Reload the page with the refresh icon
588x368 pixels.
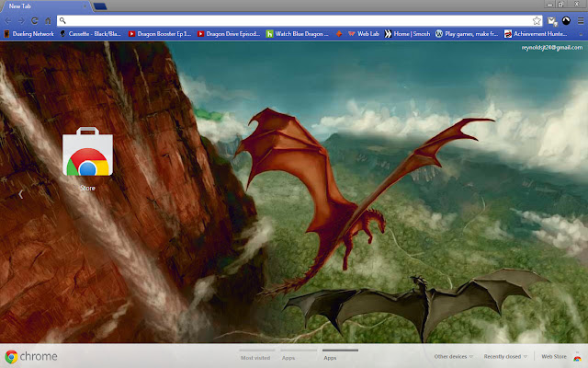pos(35,21)
